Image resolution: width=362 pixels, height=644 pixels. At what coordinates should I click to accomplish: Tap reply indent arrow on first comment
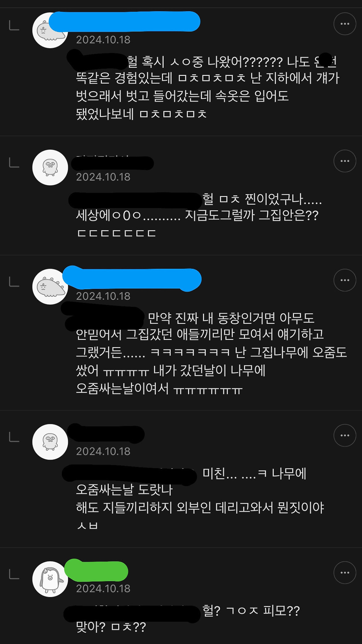click(x=14, y=25)
